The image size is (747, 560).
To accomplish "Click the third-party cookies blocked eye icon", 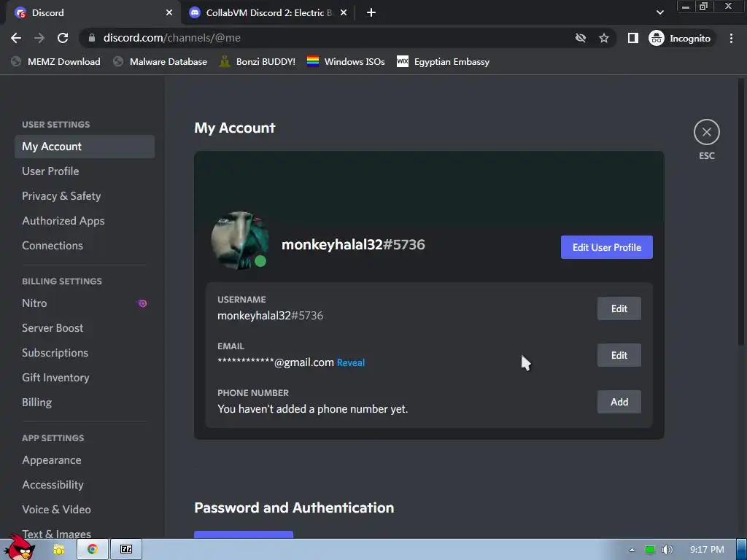I will [580, 38].
